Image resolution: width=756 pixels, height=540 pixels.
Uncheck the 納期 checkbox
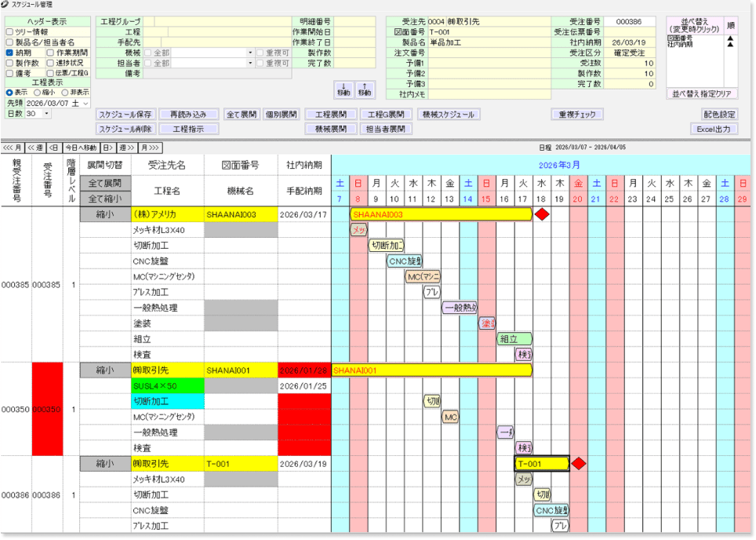pyautogui.click(x=9, y=53)
